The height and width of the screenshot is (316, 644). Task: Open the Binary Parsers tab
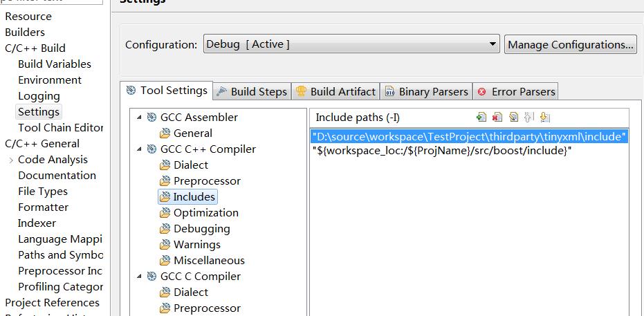coord(425,91)
